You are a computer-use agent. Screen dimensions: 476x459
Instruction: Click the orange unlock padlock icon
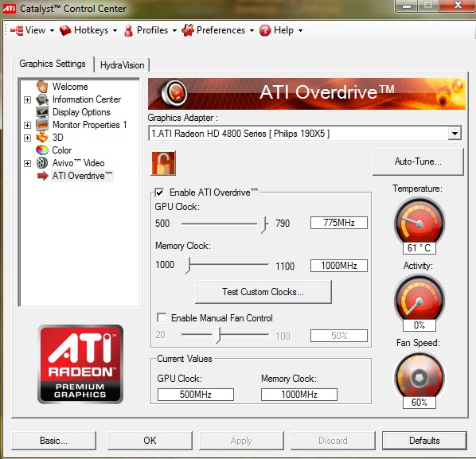[x=163, y=163]
